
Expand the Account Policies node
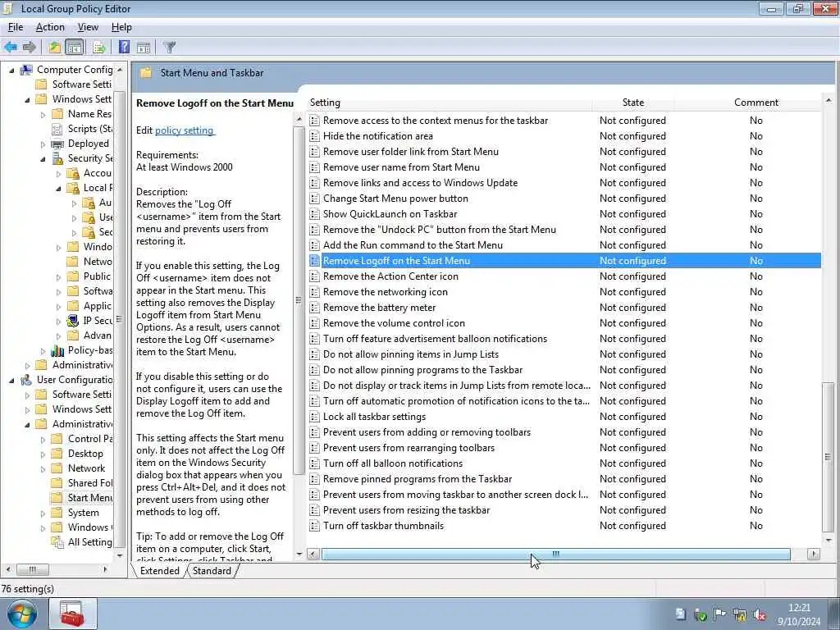58,174
